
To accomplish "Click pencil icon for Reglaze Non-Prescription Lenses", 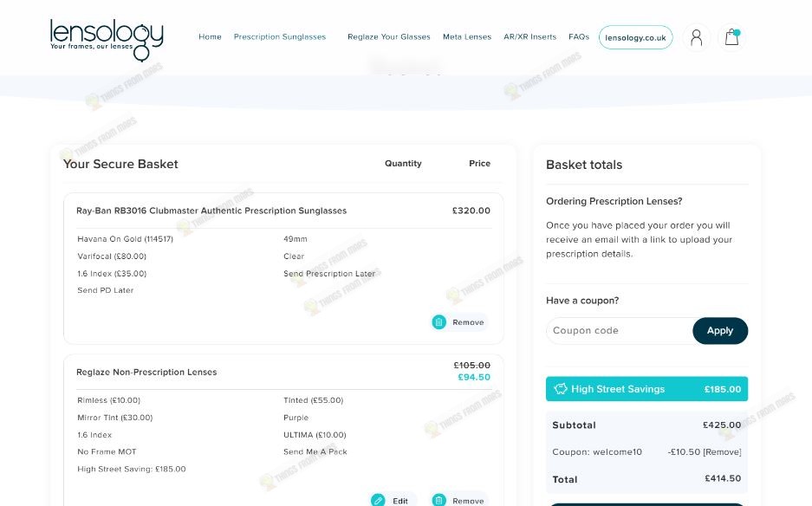I will [378, 500].
